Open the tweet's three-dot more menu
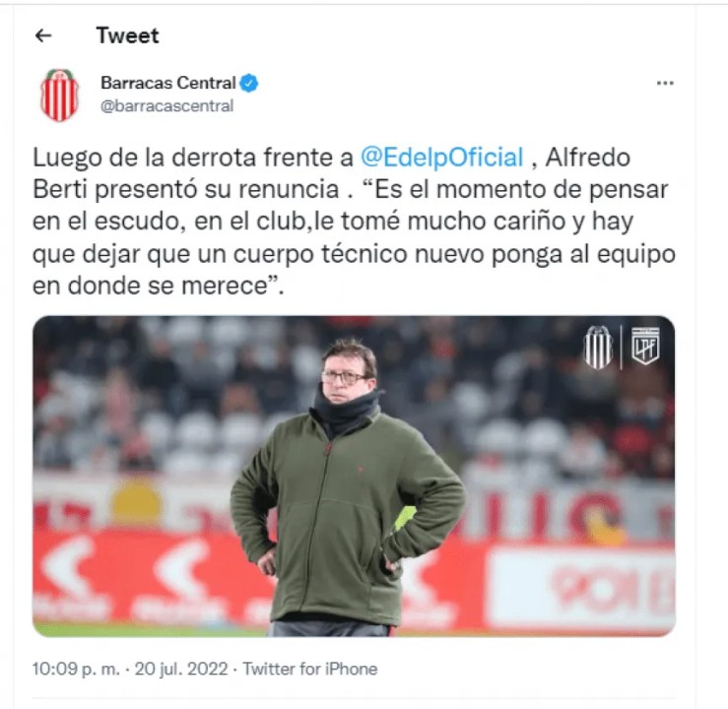Screen dimensions: 728x709 665,83
